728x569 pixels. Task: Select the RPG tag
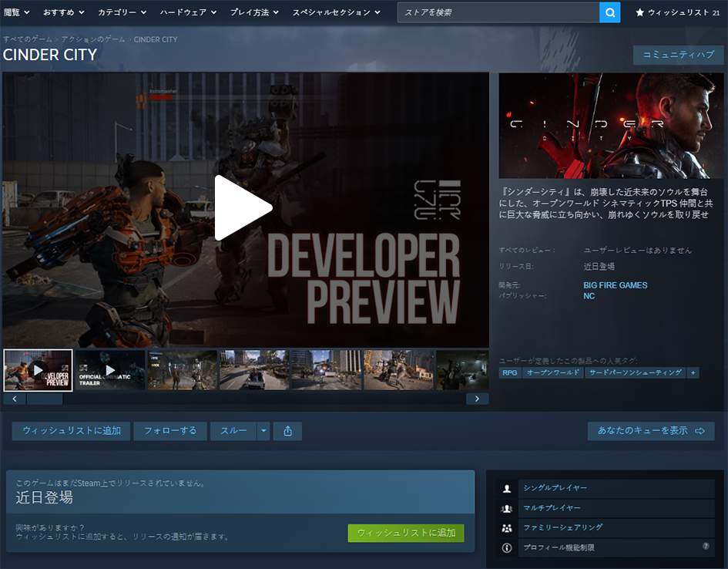pos(510,372)
